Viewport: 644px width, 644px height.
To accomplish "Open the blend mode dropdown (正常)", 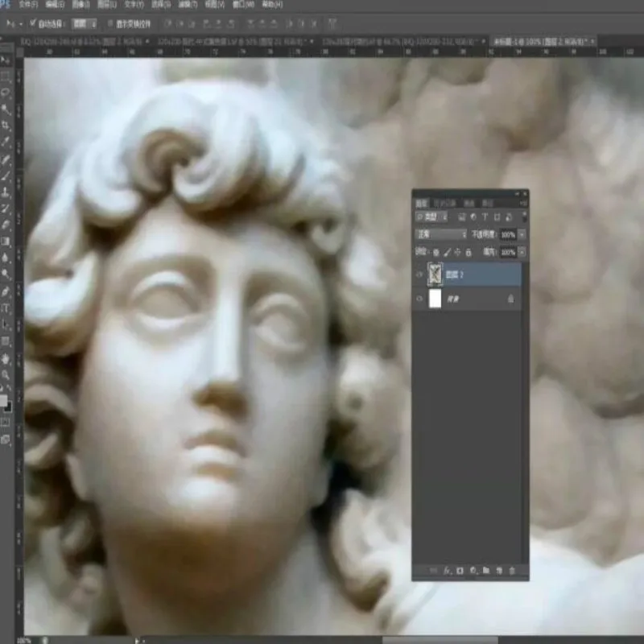I will [x=441, y=234].
